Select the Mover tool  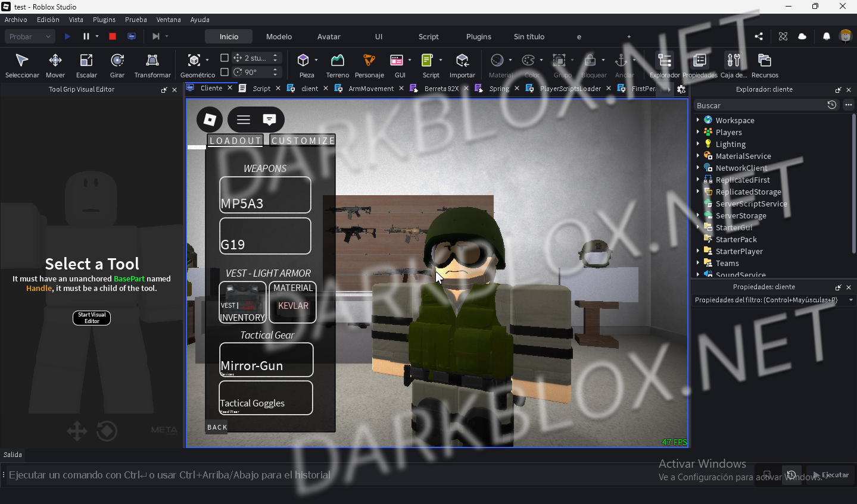[55, 65]
